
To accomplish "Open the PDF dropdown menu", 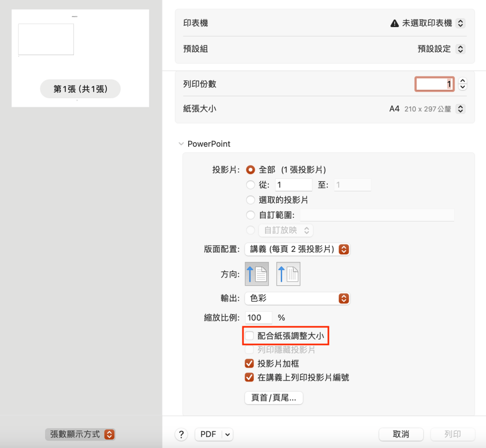I will tap(228, 434).
